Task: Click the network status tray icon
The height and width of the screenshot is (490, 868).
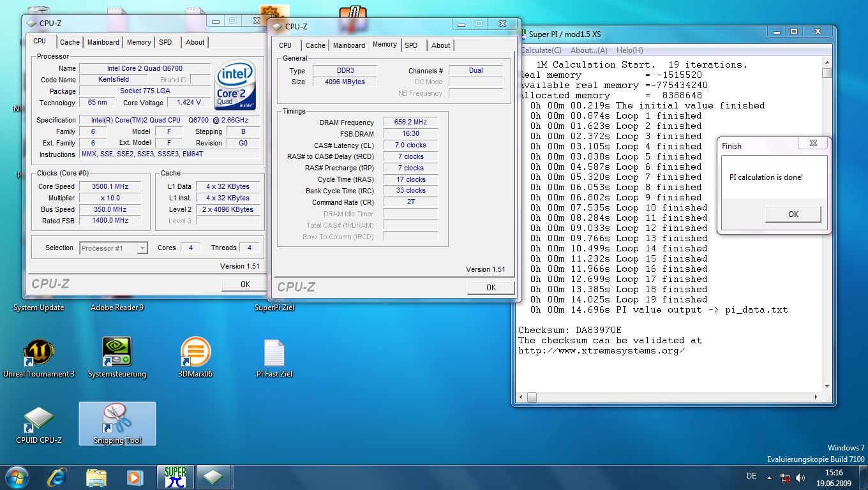Action: tap(786, 477)
